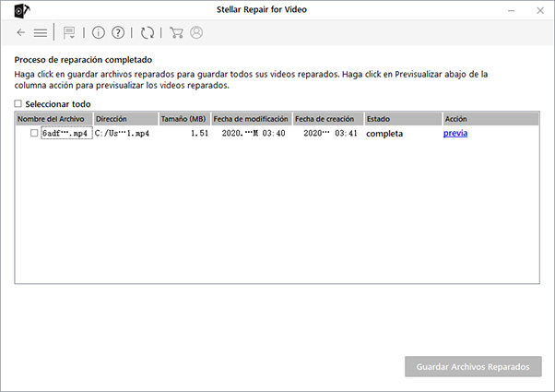Close the Stellar Repair for Video window
The image size is (555, 392).
coord(540,11)
